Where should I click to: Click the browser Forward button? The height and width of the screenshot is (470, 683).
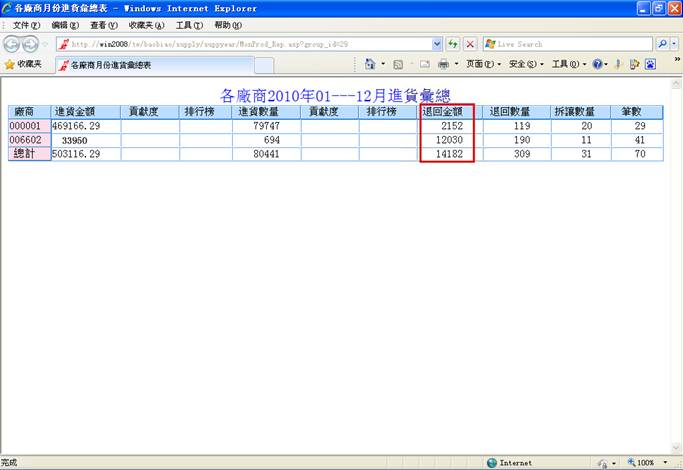click(31, 44)
